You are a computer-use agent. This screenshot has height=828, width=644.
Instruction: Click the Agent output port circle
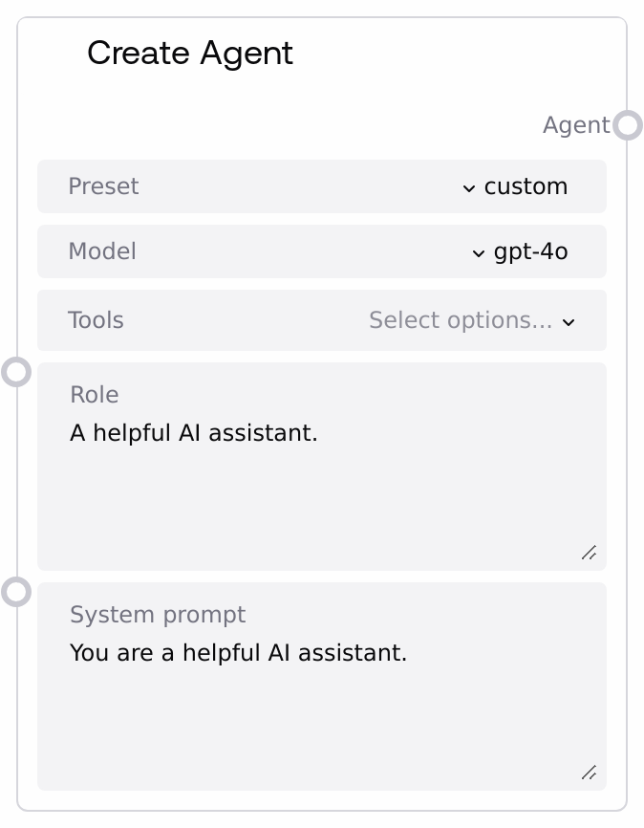(628, 125)
